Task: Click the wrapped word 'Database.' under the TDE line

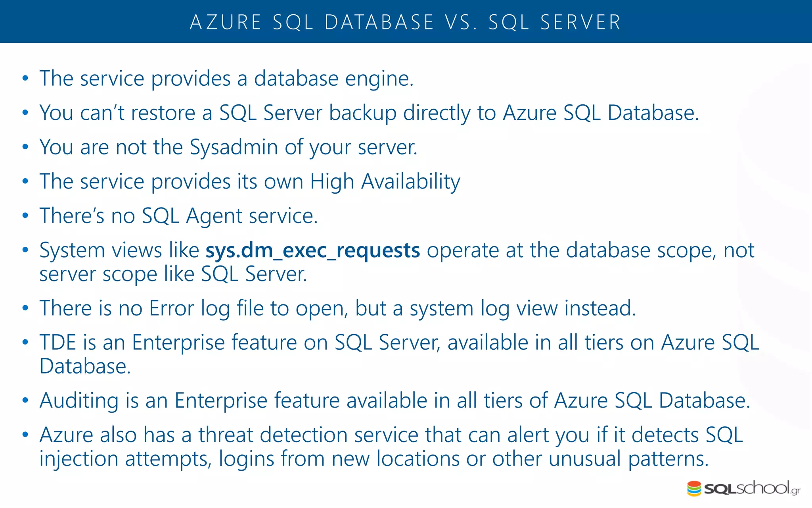Action: click(x=85, y=366)
